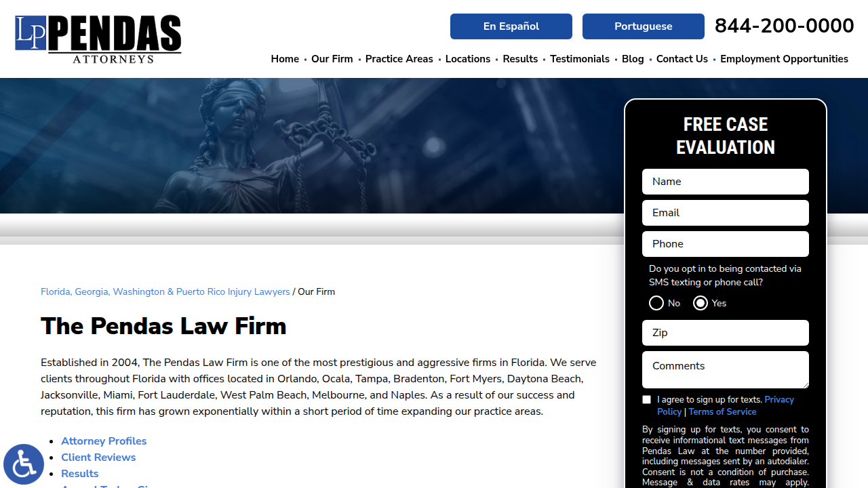Click The Pendas Law Firm heading
This screenshot has height=488, width=868.
[163, 326]
